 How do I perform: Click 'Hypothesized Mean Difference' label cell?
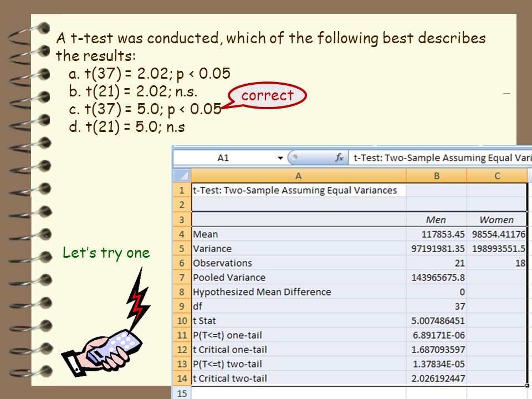(299, 292)
